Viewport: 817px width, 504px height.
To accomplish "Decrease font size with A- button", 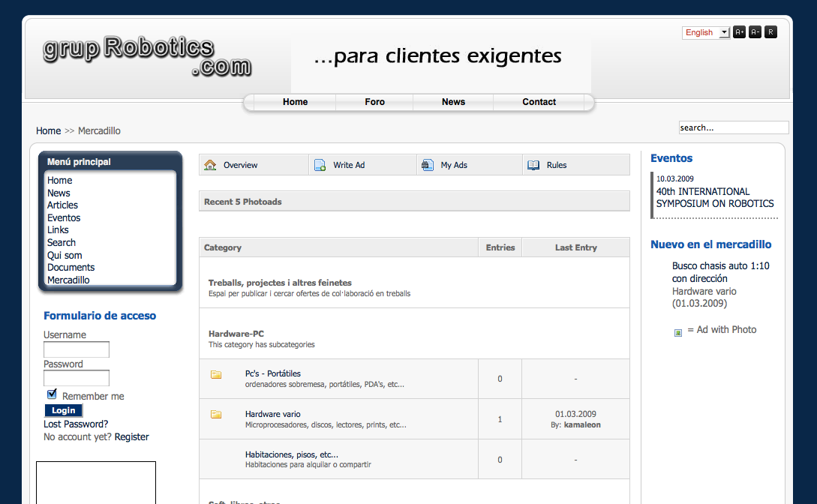I will 755,32.
